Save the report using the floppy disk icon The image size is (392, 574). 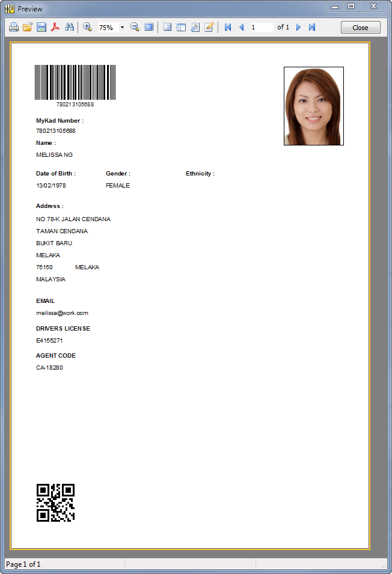(x=41, y=27)
